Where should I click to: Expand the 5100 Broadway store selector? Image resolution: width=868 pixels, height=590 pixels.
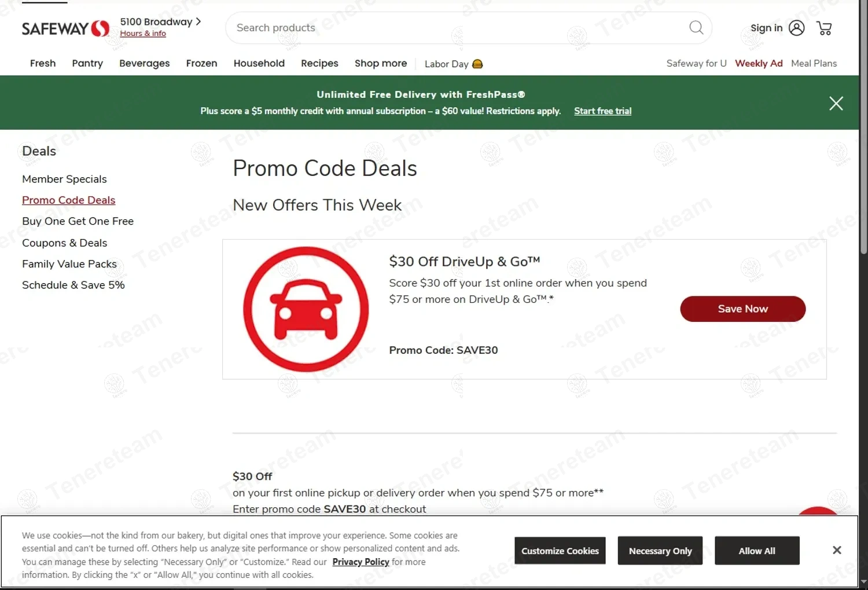pyautogui.click(x=160, y=22)
